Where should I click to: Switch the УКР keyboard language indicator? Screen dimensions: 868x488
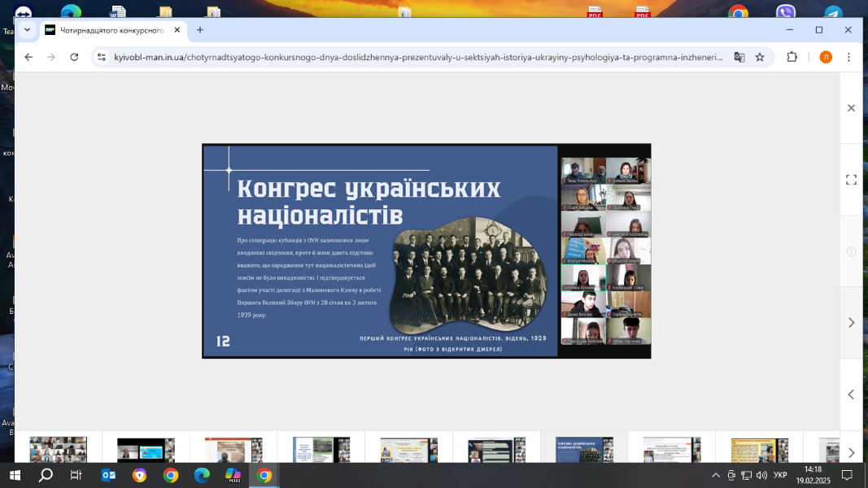(x=780, y=475)
